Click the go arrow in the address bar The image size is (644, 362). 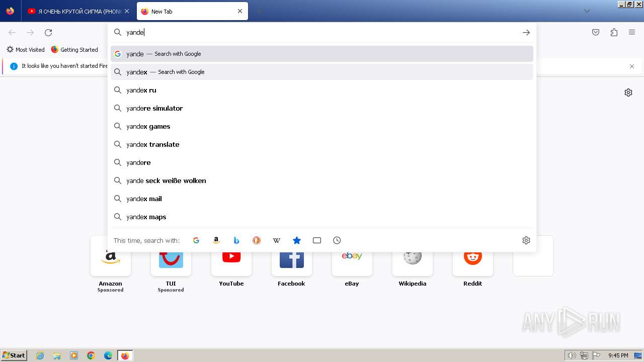click(x=526, y=32)
